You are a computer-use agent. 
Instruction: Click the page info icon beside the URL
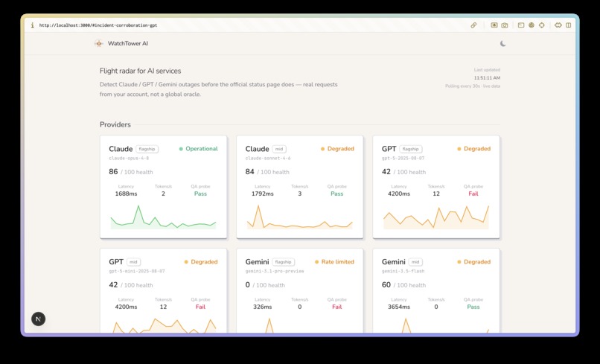click(33, 25)
